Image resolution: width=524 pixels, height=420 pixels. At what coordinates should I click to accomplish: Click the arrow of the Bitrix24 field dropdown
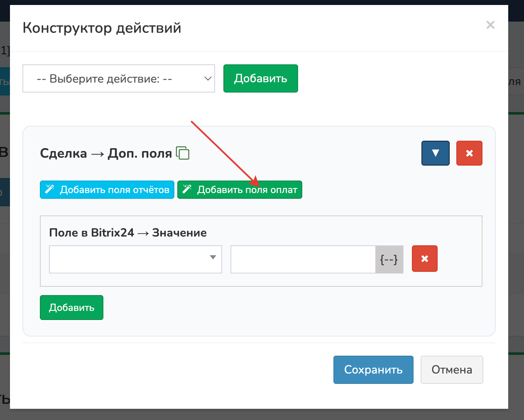tap(213, 258)
